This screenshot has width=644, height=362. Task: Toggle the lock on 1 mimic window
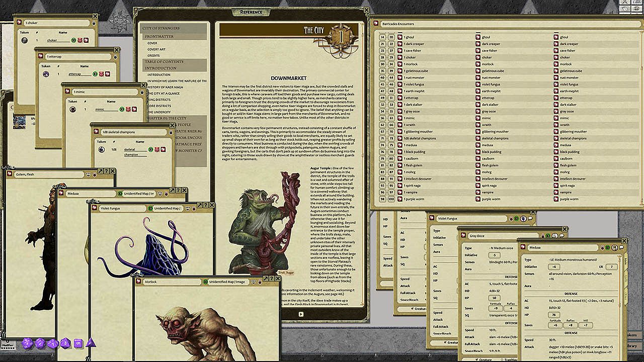[142, 92]
